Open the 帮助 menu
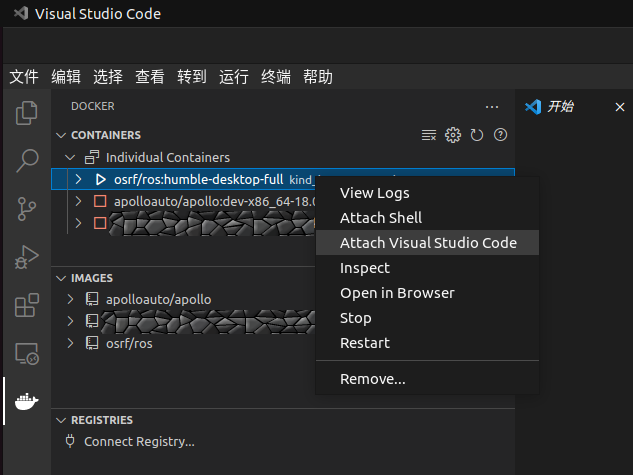 [318, 77]
